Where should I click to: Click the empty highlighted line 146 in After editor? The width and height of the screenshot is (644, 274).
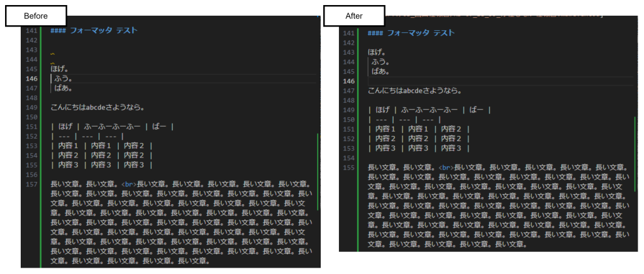(500, 81)
